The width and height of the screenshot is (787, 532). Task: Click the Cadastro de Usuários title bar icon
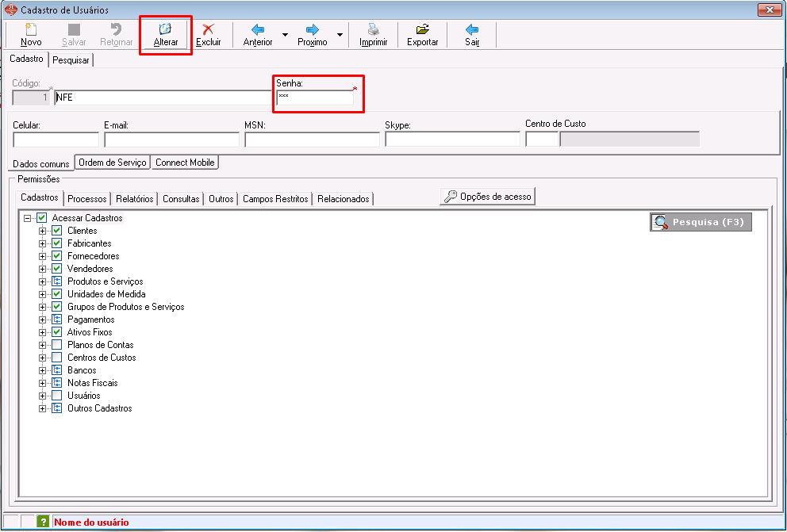pyautogui.click(x=10, y=10)
